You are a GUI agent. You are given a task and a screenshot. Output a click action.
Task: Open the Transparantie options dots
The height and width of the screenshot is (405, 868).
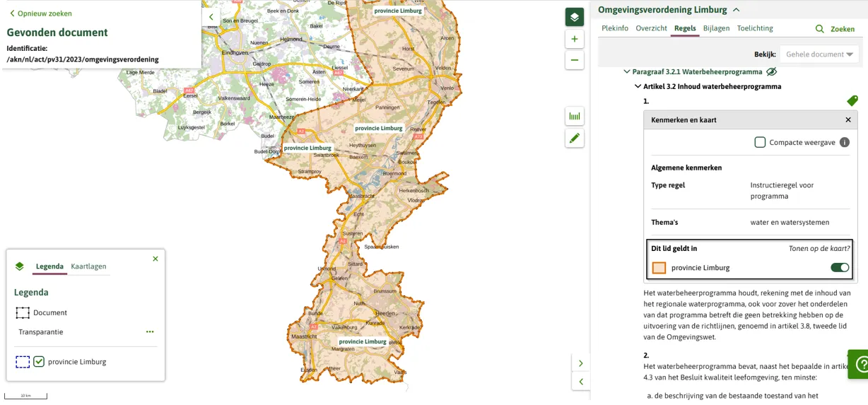(150, 331)
